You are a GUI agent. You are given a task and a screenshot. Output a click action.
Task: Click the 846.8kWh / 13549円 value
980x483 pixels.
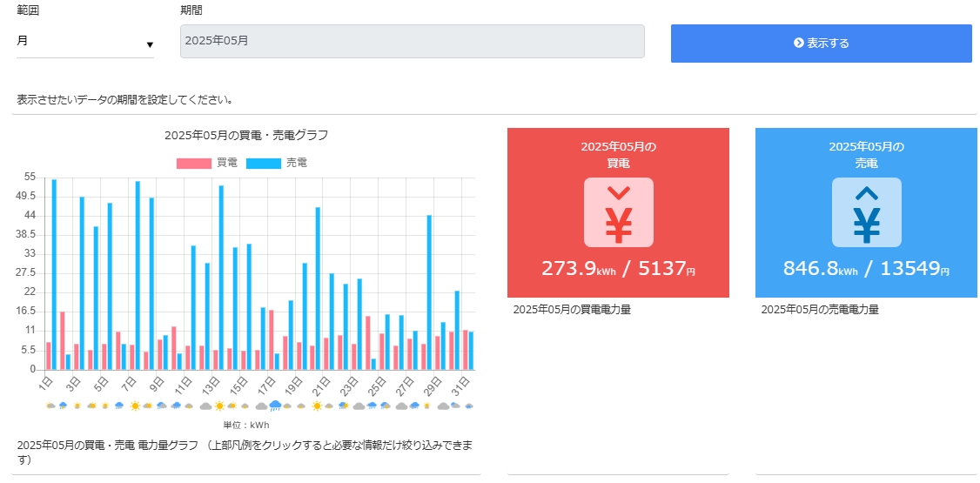(866, 269)
